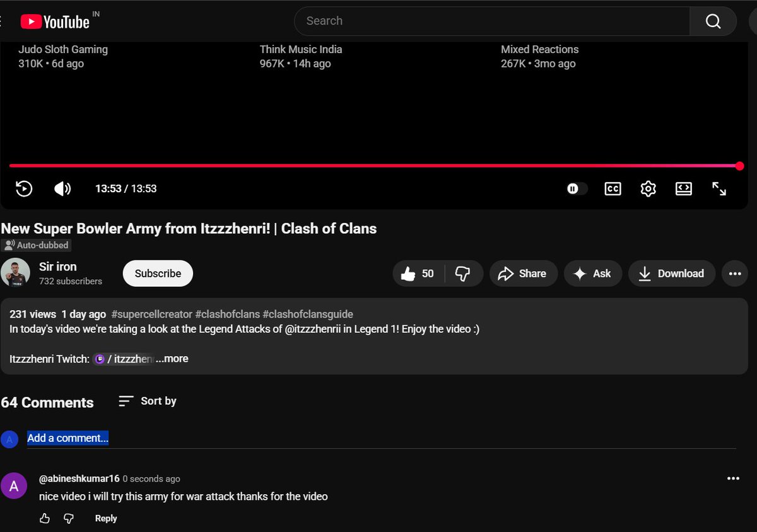Open Sir iron channel avatar
This screenshot has width=757, height=532.
[16, 273]
